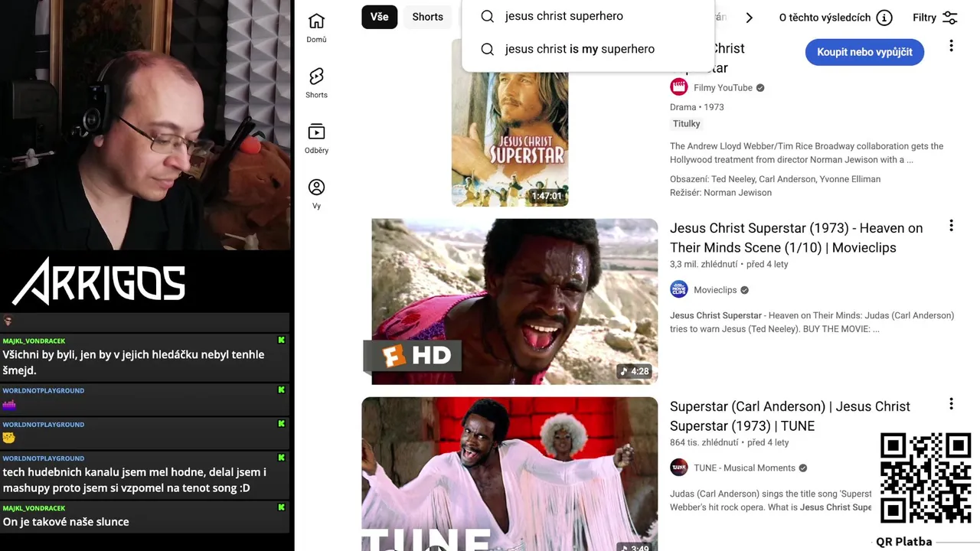Click the Titulky subtitles badge
Image resolution: width=980 pixels, height=551 pixels.
[x=687, y=124]
